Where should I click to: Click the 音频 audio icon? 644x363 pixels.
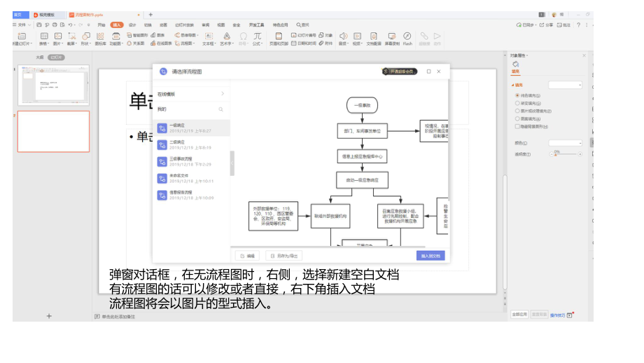343,36
